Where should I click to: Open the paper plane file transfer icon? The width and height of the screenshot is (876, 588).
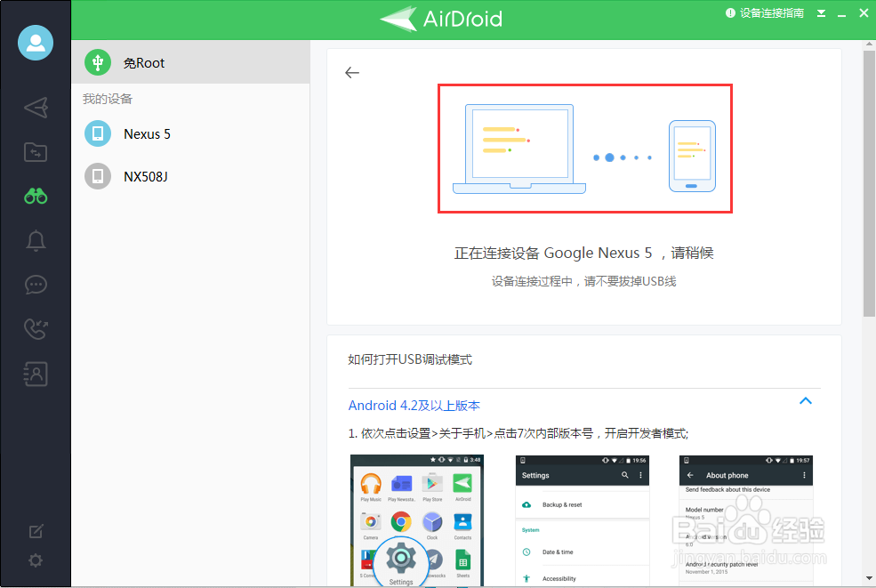click(x=36, y=108)
